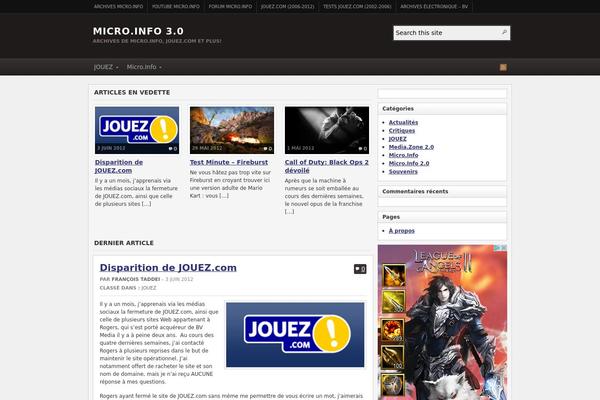Close the League of Angels ad
Screen dimensions: 600x400
coord(504,248)
